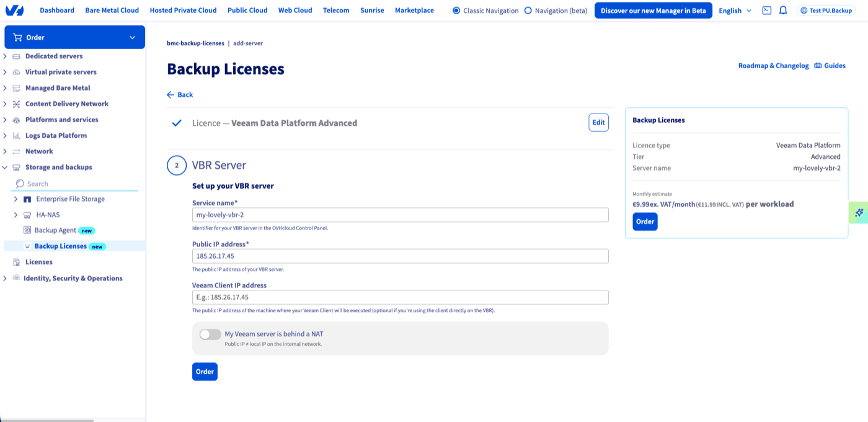
Task: Open the Hosted Private Cloud menu
Action: [x=184, y=11]
